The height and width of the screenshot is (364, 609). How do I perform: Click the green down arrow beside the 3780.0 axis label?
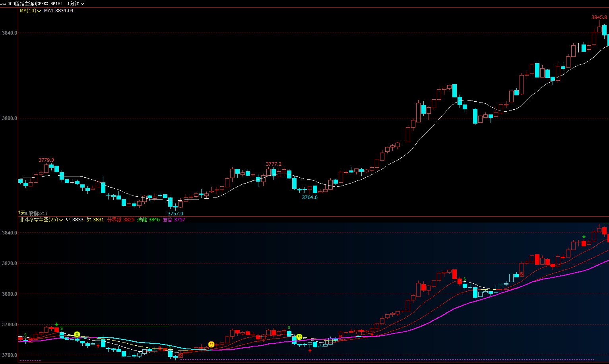57,324
